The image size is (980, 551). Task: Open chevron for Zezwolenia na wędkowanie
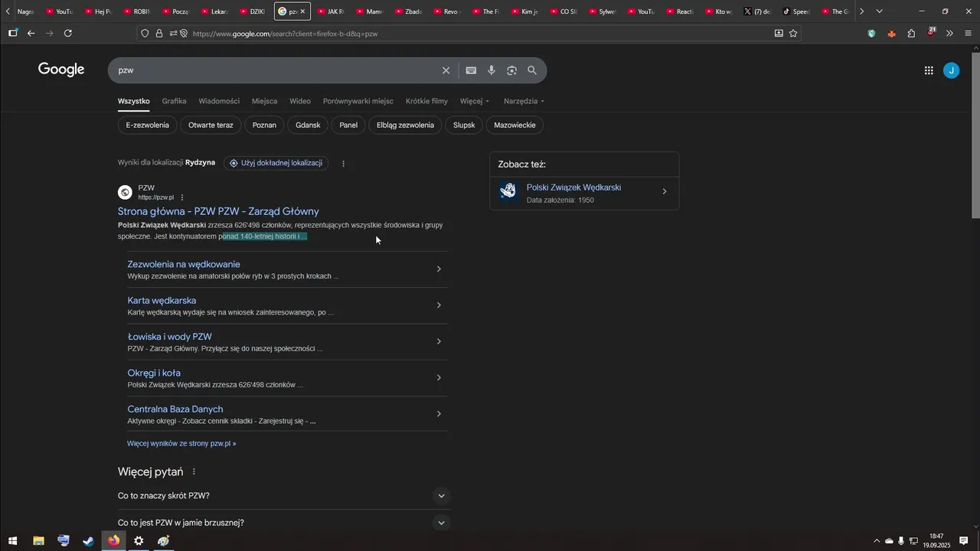click(x=439, y=269)
